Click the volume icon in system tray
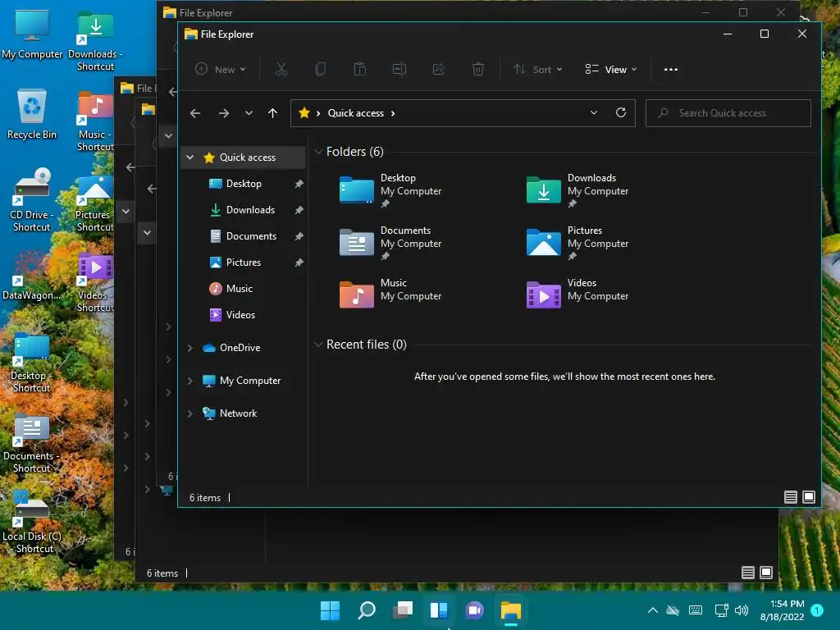Image resolution: width=840 pixels, height=630 pixels. click(742, 610)
